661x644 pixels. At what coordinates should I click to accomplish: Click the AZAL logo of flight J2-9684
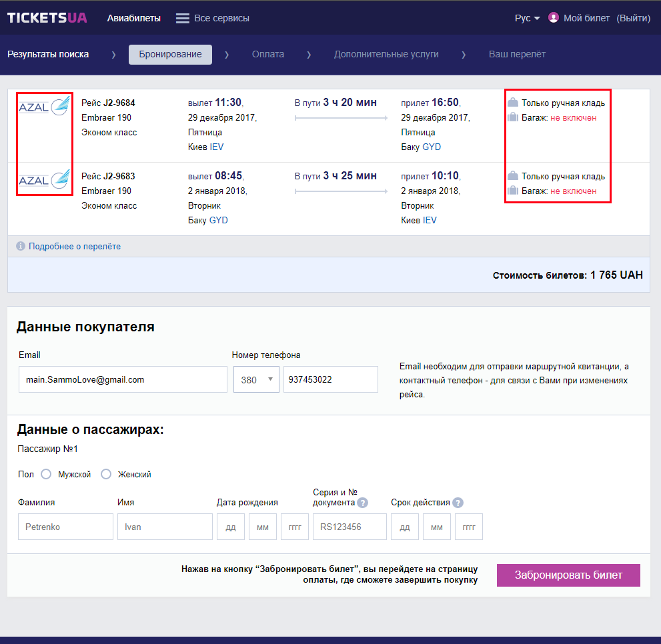point(44,107)
